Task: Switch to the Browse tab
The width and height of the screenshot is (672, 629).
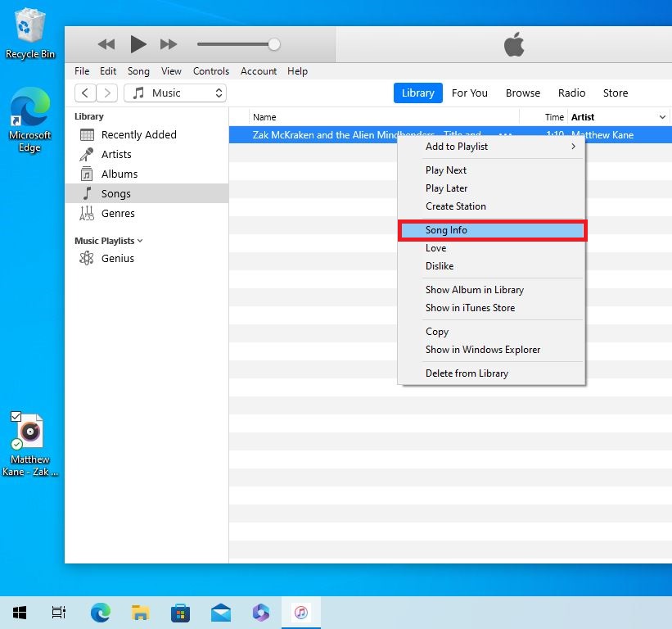Action: pos(523,93)
